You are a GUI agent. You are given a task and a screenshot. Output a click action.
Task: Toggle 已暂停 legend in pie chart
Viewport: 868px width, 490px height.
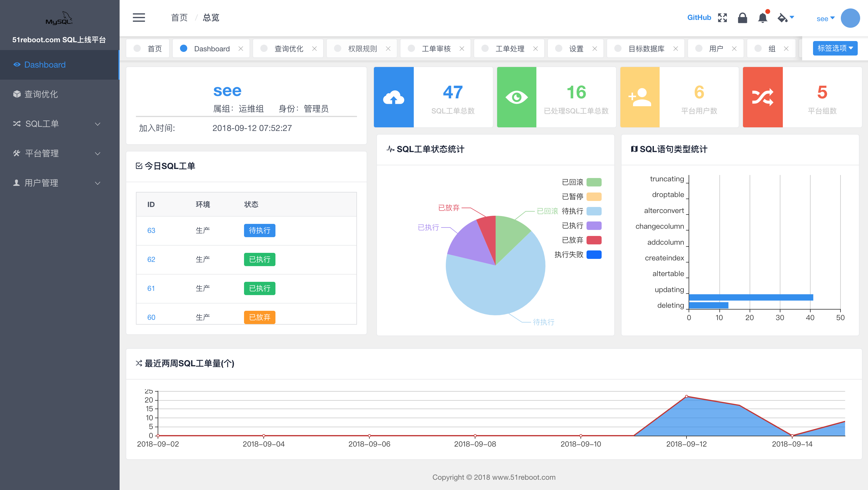pyautogui.click(x=582, y=196)
